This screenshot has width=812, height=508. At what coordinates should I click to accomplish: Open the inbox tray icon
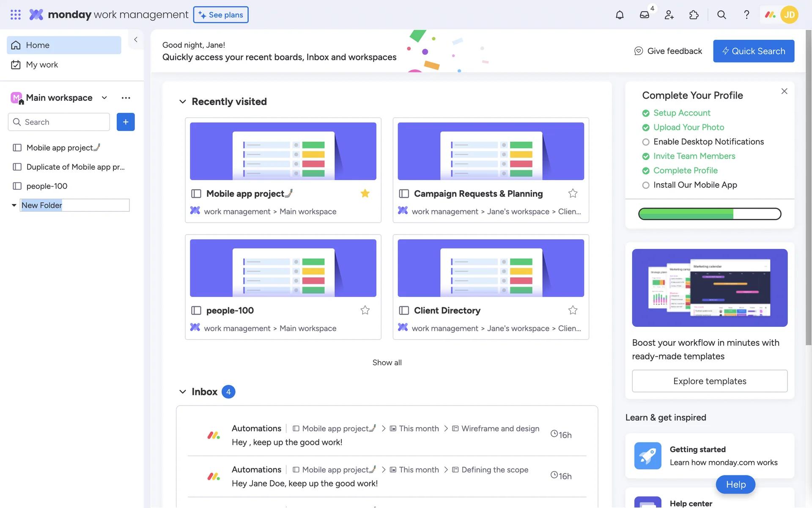[644, 15]
